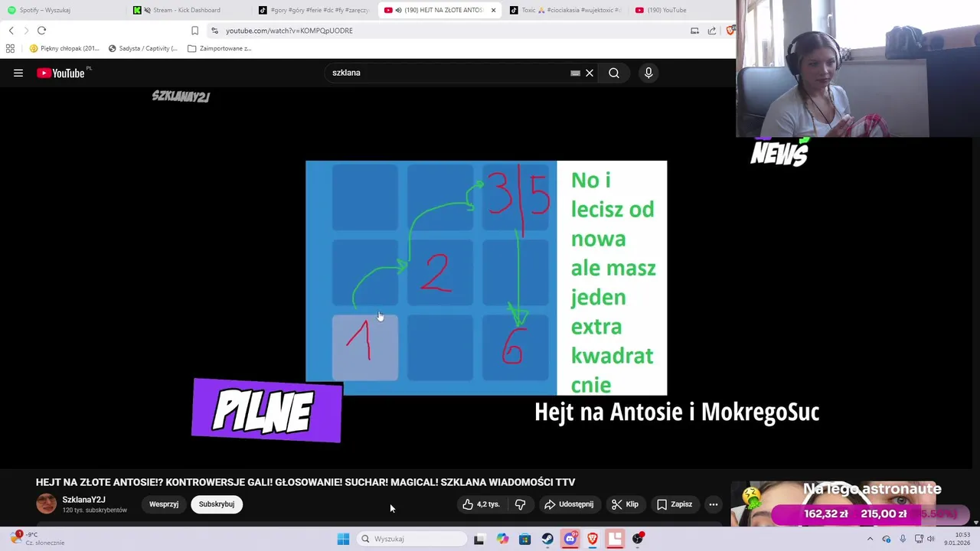Image resolution: width=980 pixels, height=551 pixels.
Task: Switch to the TikTok Toxic #ciociakasia tab
Action: point(567,10)
